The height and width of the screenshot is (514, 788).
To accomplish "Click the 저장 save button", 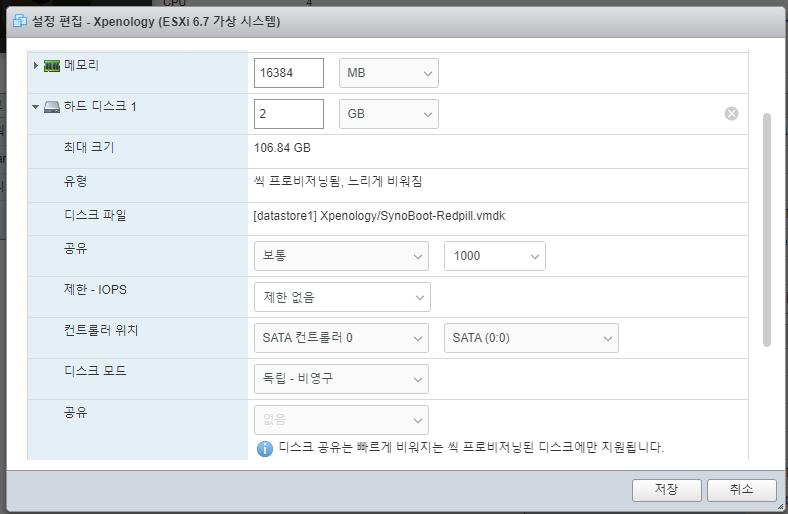I will pos(666,490).
